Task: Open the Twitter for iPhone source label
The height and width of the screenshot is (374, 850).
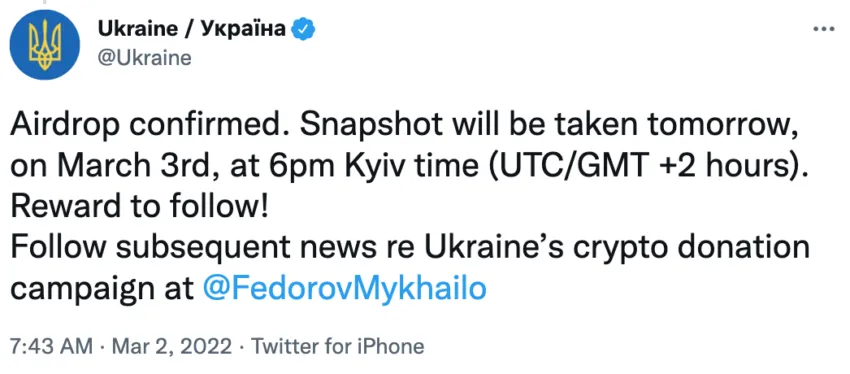Action: point(337,347)
